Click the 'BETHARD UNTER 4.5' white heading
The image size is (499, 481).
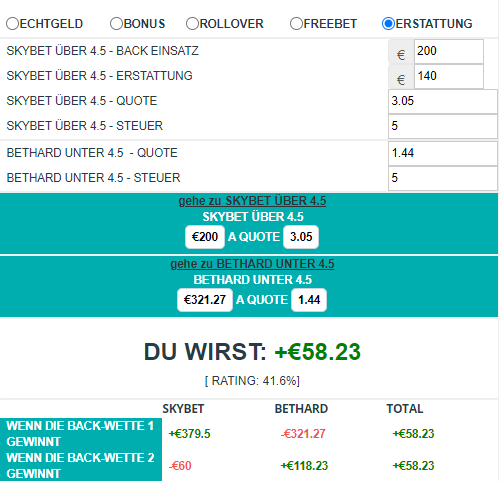pos(253,280)
